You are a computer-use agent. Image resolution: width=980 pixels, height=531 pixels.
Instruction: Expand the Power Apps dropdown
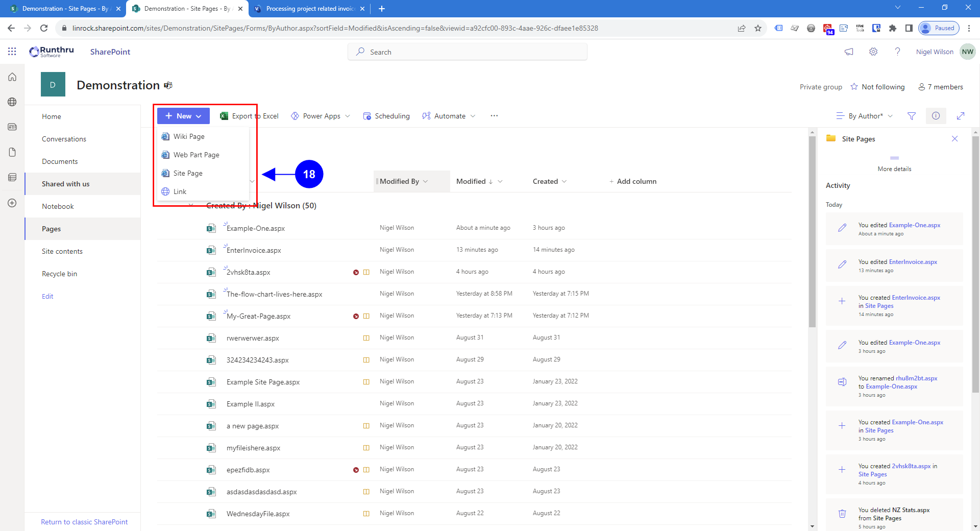(321, 116)
